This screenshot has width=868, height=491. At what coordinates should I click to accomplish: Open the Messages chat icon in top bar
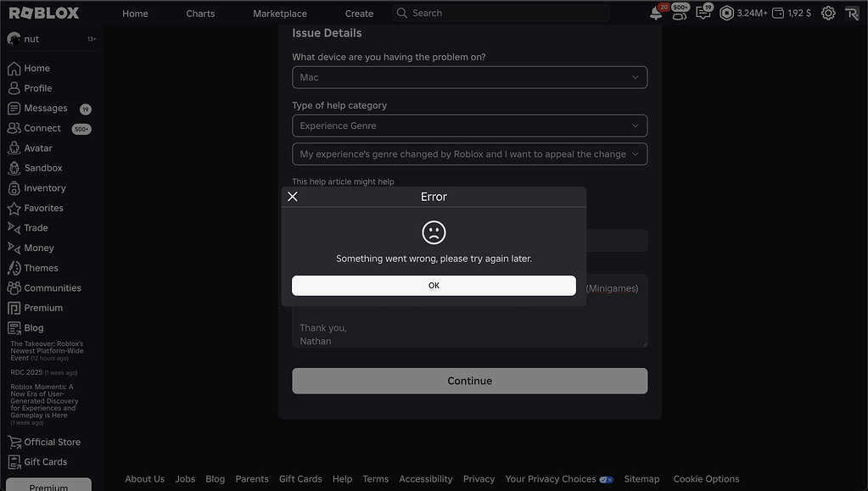point(703,14)
